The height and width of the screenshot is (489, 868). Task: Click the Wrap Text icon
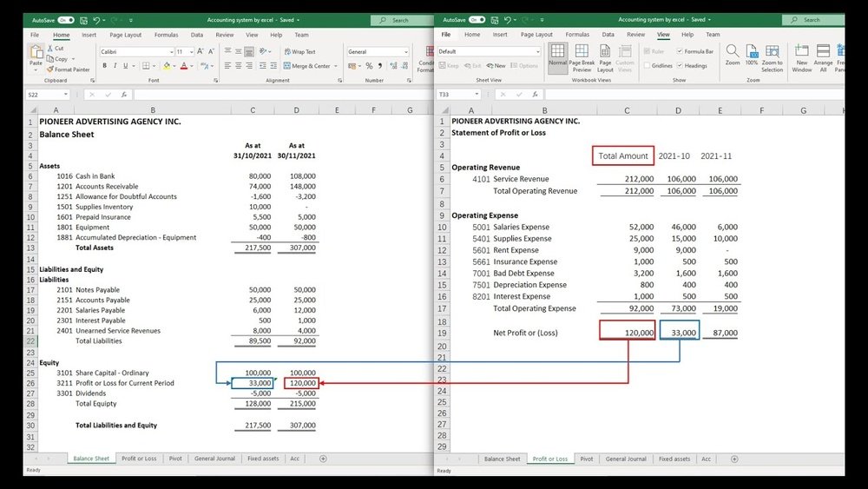(x=299, y=52)
